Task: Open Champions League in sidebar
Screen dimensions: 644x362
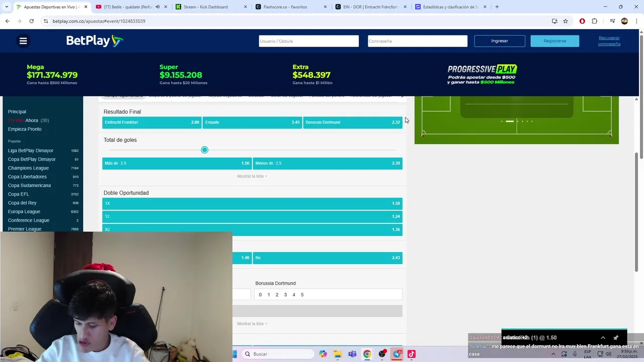Action: 28,168
